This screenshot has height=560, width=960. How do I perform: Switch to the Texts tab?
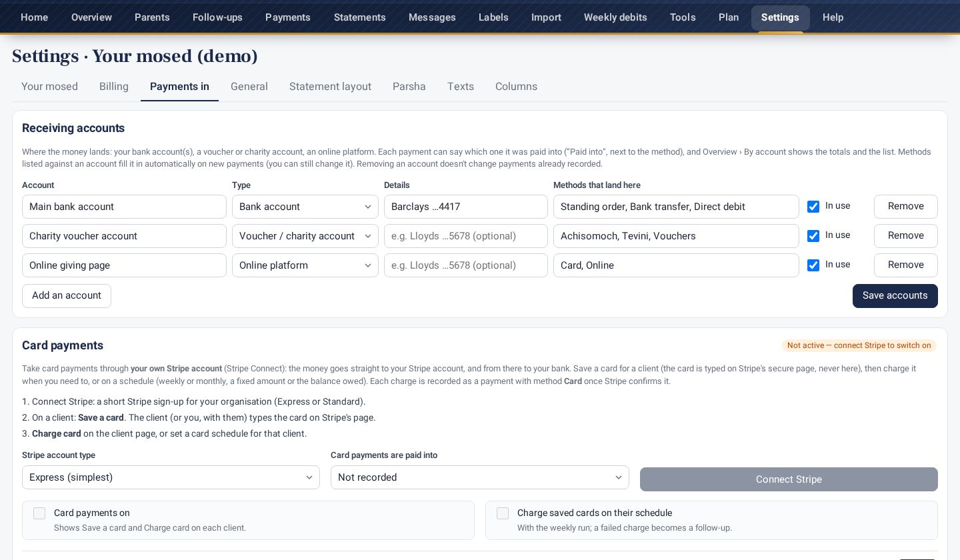461,87
